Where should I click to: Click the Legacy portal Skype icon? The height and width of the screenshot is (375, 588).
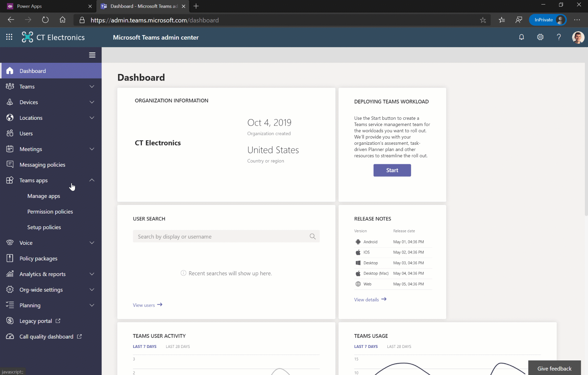[10, 321]
